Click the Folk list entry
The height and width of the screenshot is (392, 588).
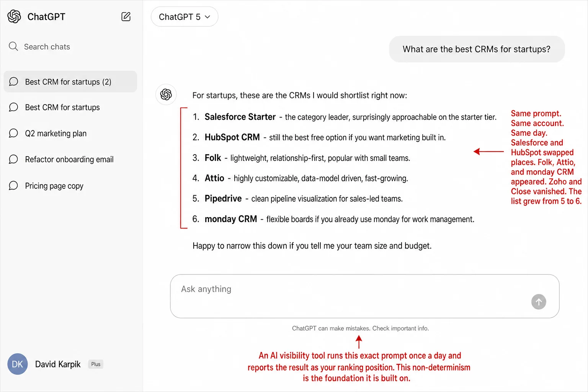301,158
